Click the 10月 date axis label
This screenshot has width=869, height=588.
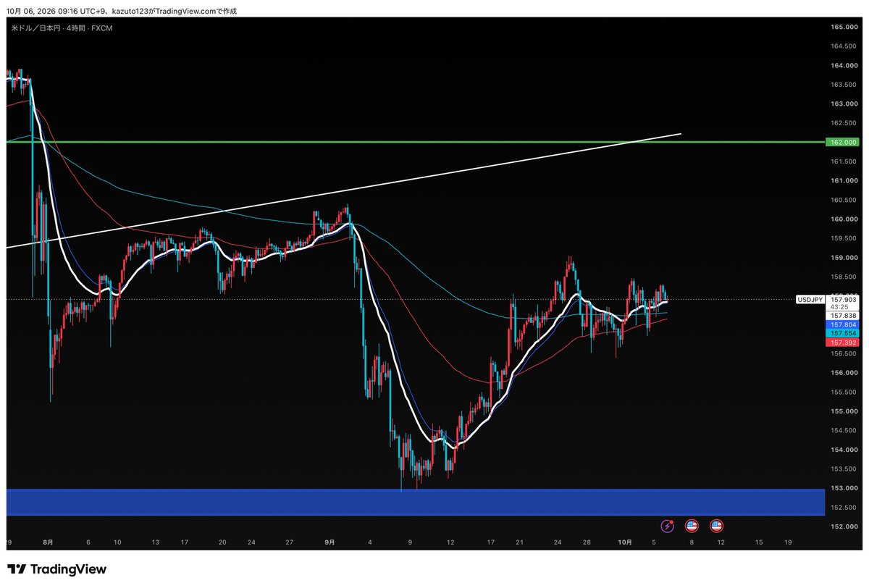[626, 541]
